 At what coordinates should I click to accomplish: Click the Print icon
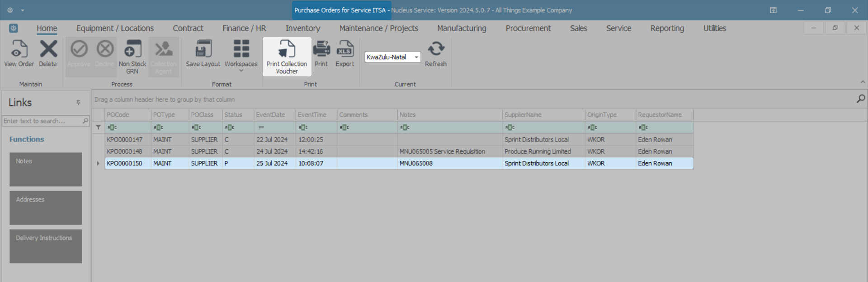point(321,48)
